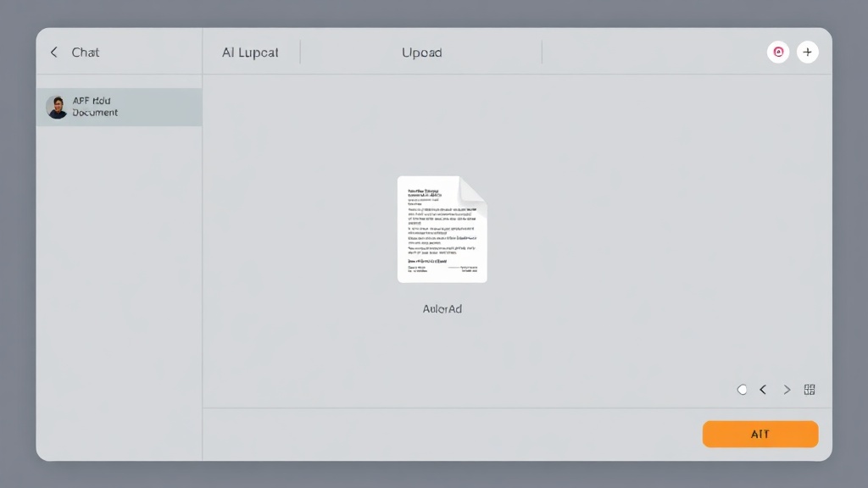
Task: Click the AulorAd file name label
Action: [x=442, y=308]
